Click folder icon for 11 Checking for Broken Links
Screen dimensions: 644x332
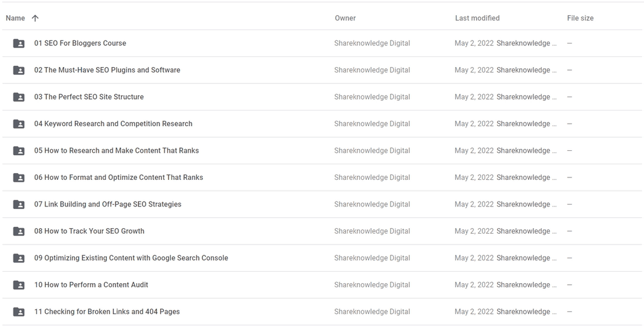point(19,312)
